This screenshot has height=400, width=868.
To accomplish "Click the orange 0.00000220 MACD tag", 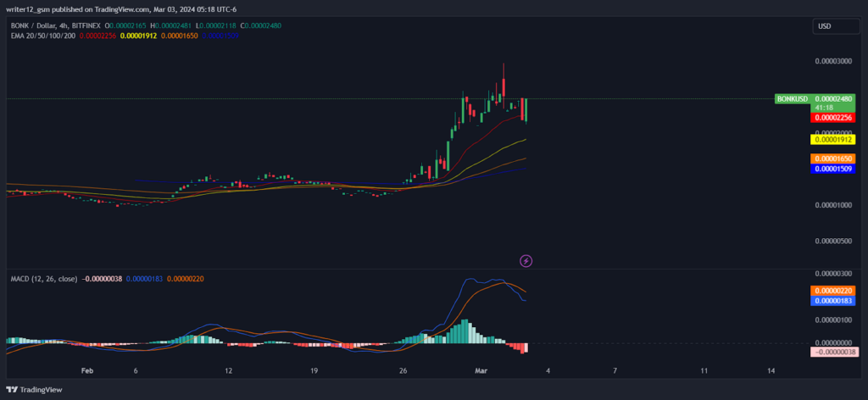I will click(833, 291).
